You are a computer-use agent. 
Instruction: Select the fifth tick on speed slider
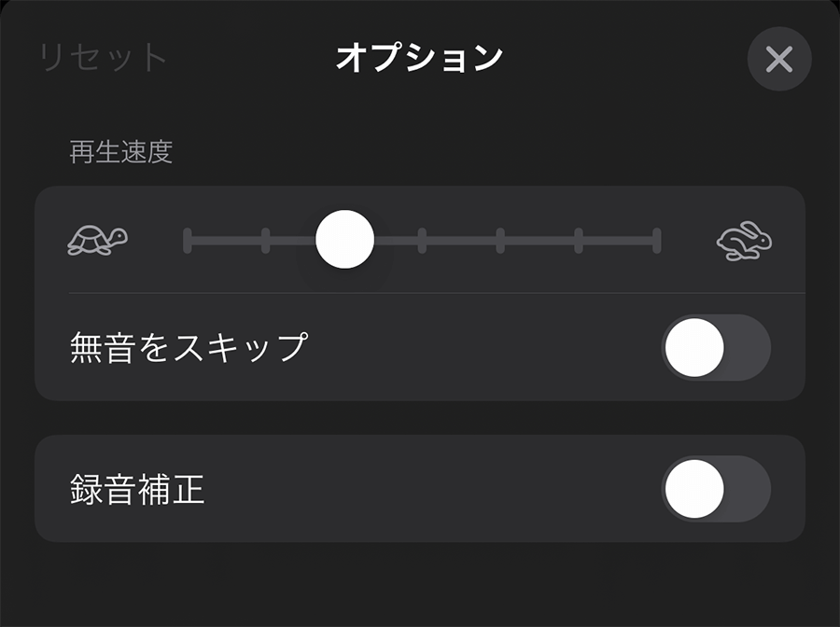(x=500, y=240)
